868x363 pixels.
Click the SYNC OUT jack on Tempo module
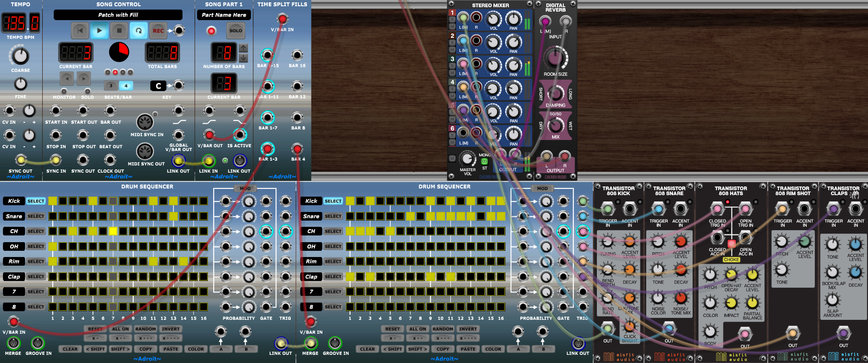21,160
